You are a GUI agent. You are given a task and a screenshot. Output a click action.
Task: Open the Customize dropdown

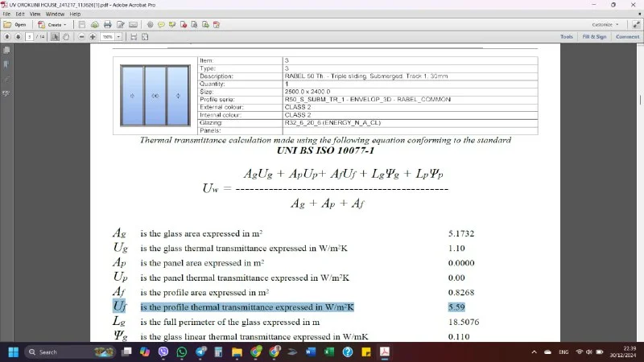(x=605, y=25)
